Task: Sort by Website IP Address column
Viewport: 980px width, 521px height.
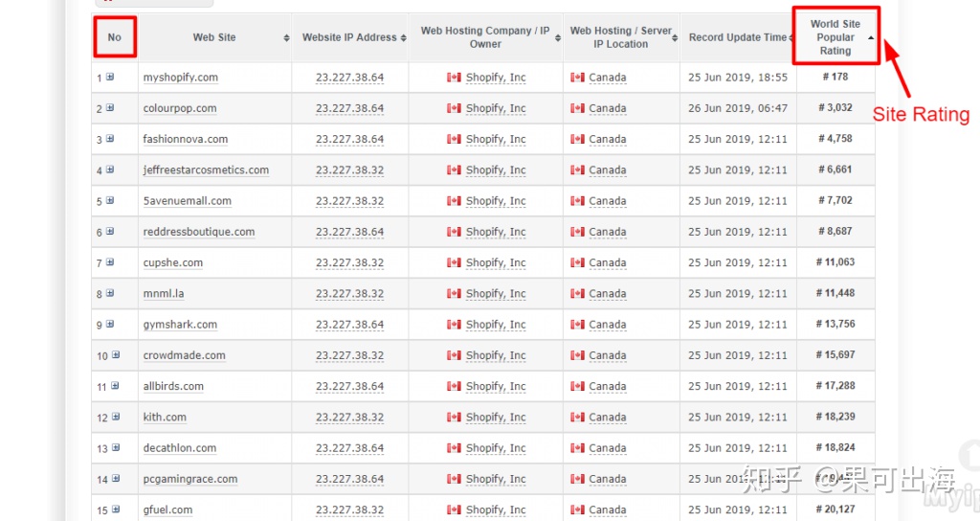Action: click(404, 37)
